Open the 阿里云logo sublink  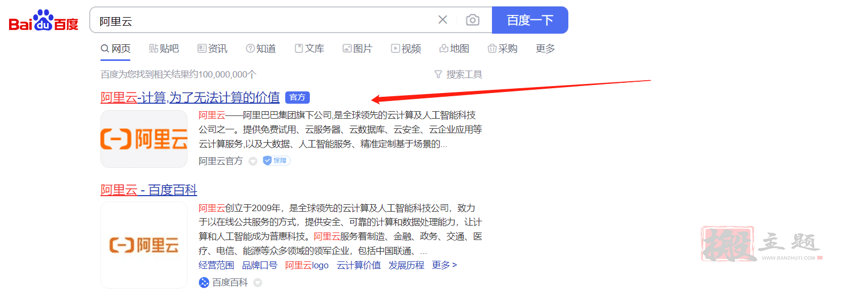click(307, 265)
